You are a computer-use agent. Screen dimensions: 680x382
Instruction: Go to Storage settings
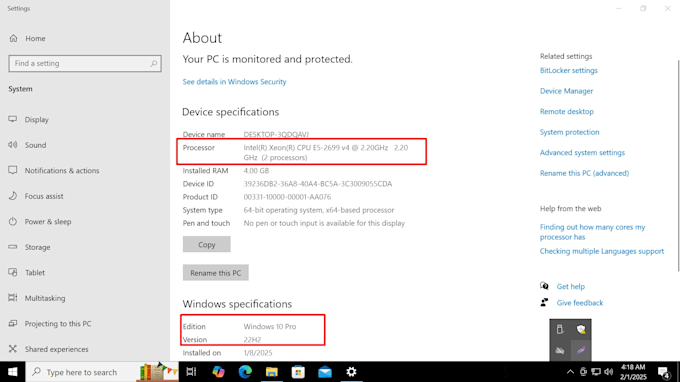pos(37,247)
